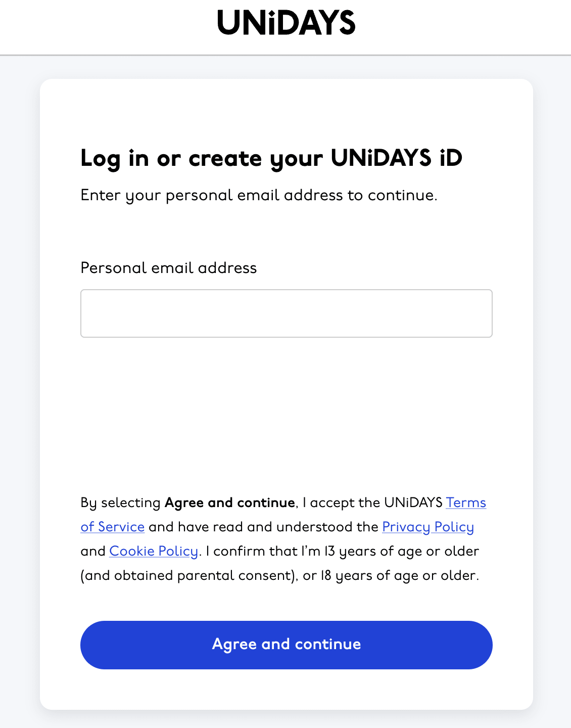This screenshot has height=728, width=571.
Task: Open the Cookie Policy link
Action: pos(153,551)
